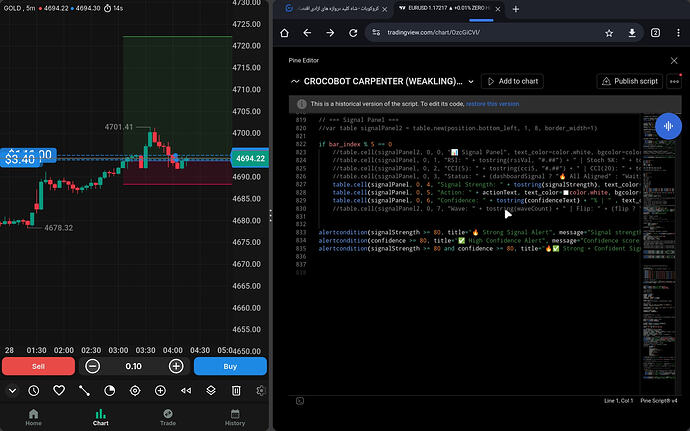The image size is (690, 431).
Task: Select the Pine Editor panel title
Action: (x=304, y=60)
